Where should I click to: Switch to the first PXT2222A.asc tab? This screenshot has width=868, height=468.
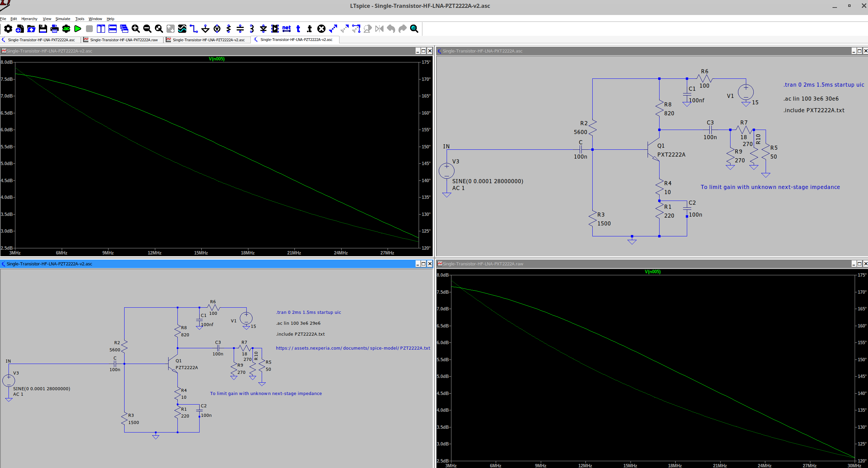coord(41,40)
